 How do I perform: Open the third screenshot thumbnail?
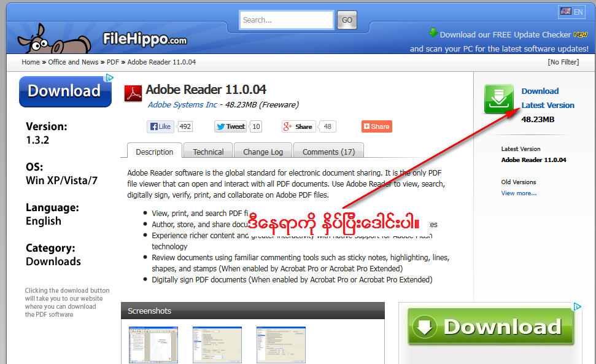281,344
